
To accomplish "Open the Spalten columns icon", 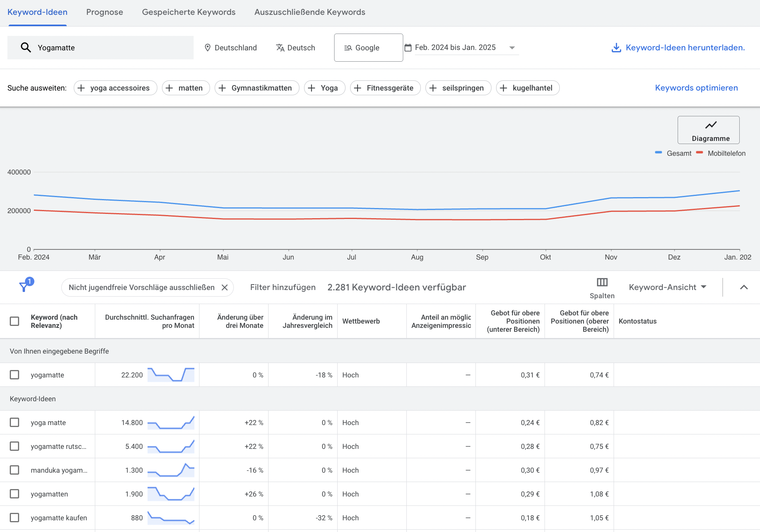I will point(602,282).
